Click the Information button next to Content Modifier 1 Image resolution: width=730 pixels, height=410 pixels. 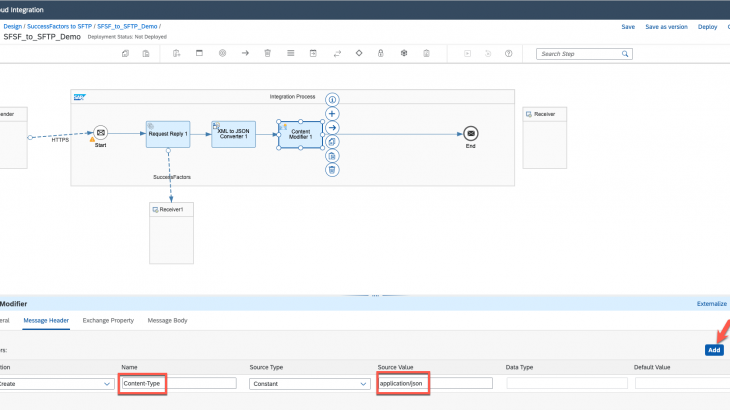[332, 100]
